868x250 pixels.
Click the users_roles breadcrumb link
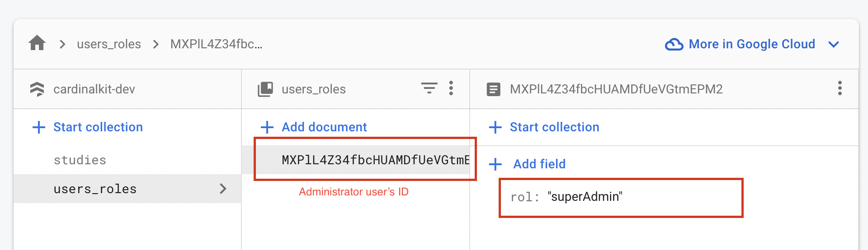coord(109,44)
